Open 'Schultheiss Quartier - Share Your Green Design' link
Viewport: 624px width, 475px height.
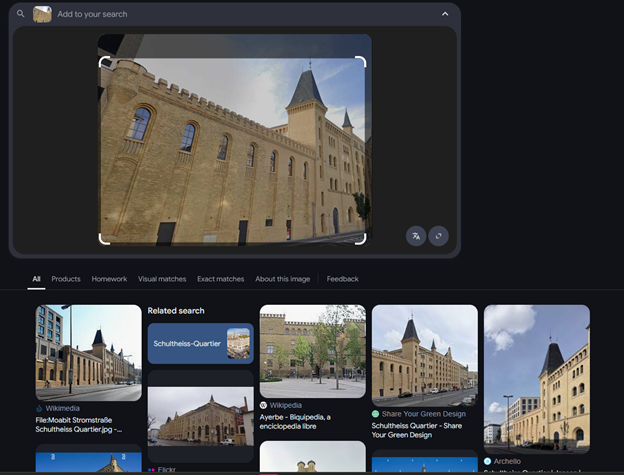pos(417,430)
